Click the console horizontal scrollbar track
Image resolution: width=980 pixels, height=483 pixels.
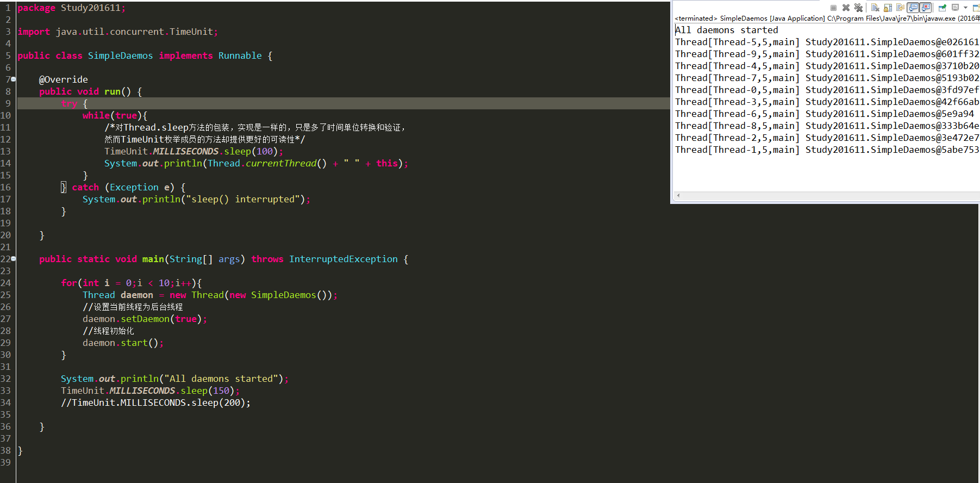click(831, 195)
